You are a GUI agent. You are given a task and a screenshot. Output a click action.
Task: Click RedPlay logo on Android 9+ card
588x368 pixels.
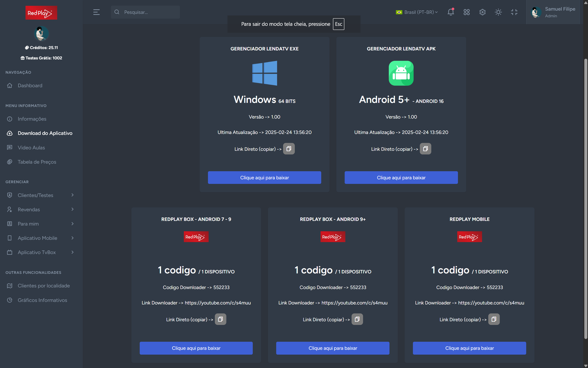(333, 237)
